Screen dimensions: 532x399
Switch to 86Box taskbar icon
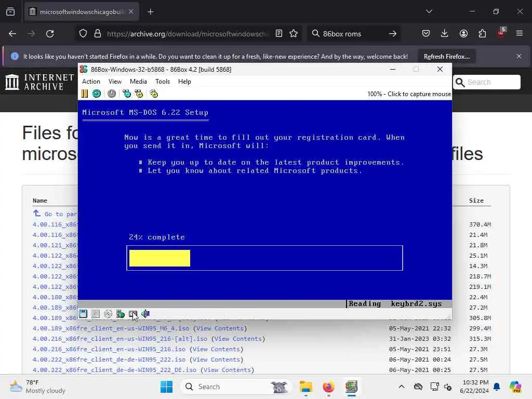pyautogui.click(x=352, y=387)
